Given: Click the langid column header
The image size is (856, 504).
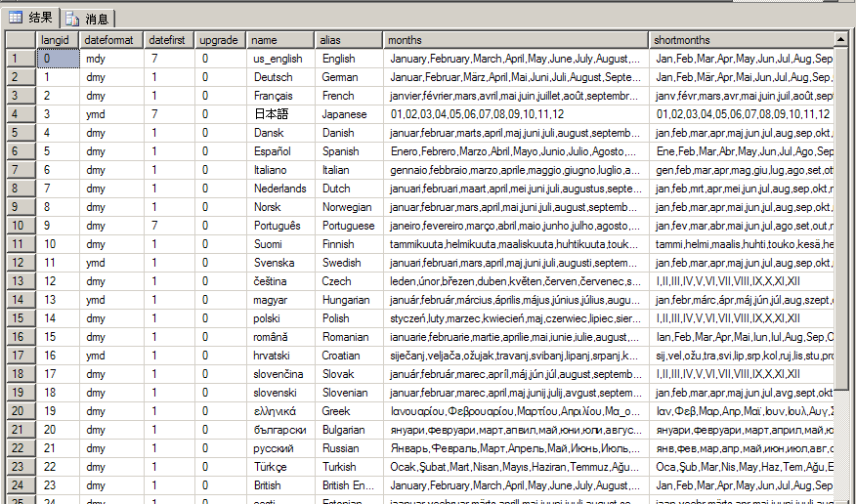Looking at the screenshot, I should pyautogui.click(x=58, y=40).
